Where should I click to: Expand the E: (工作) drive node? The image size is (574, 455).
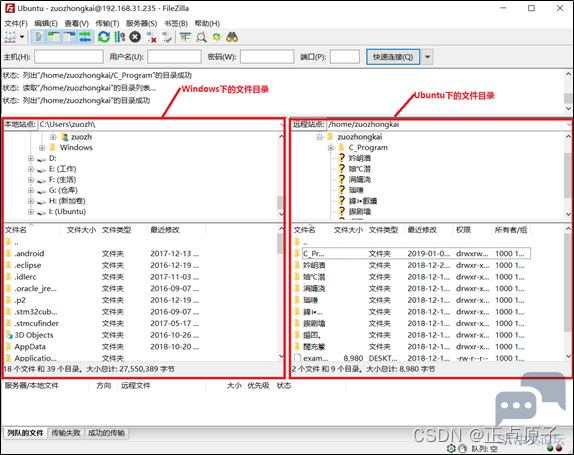[31, 169]
